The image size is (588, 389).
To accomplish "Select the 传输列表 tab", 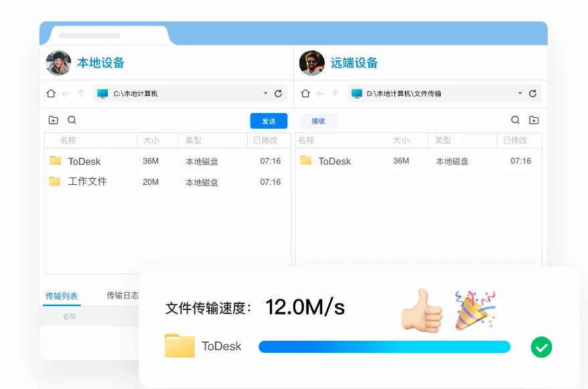I will [61, 295].
